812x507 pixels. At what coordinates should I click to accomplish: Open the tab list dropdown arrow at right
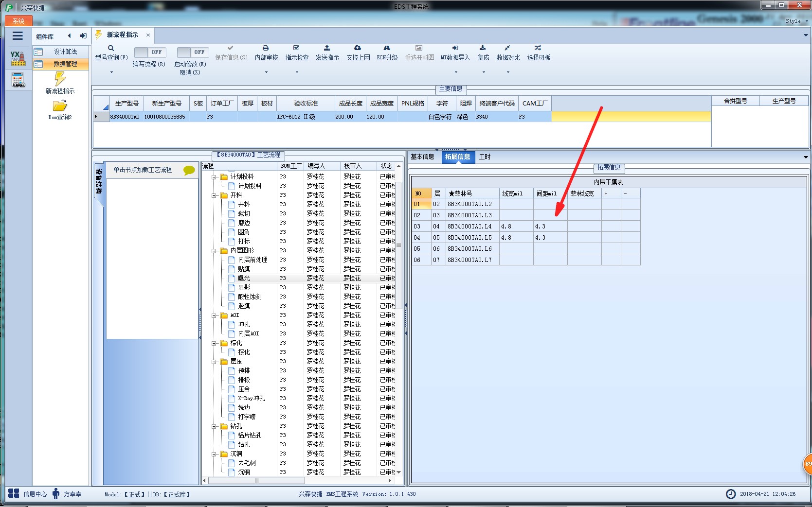click(806, 35)
